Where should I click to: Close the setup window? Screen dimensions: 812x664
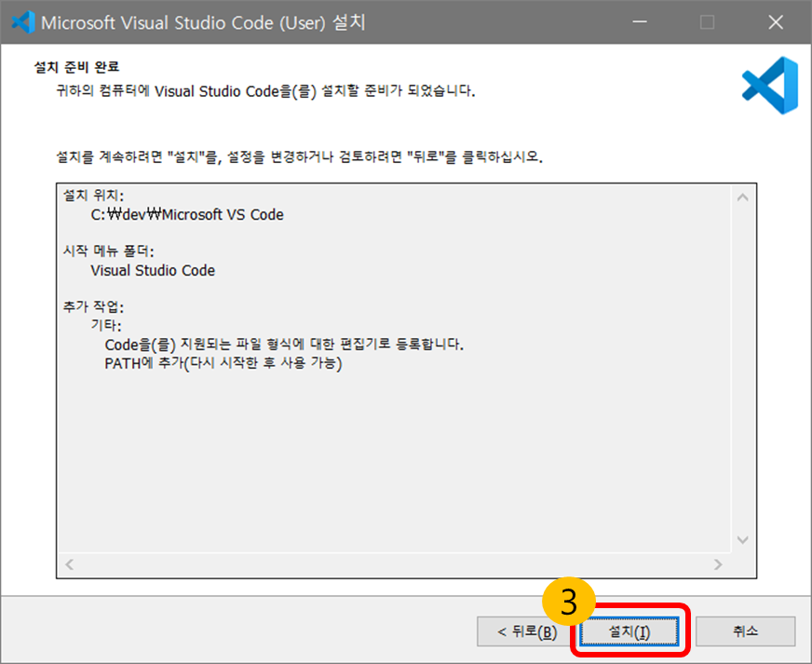point(776,22)
